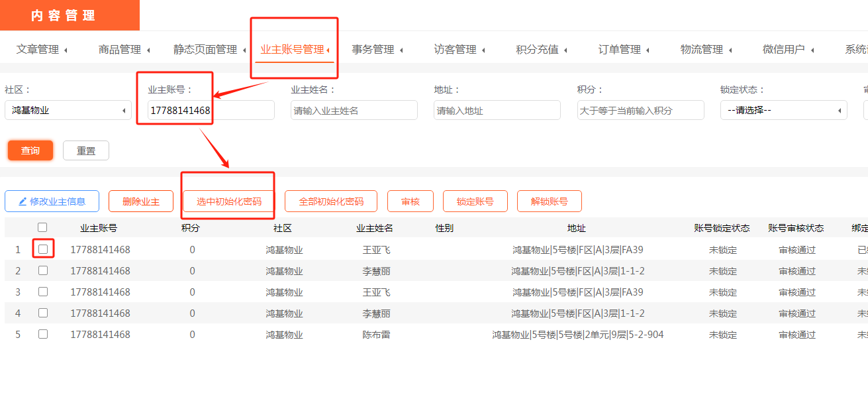Tick the select-all checkbox in table header
The width and height of the screenshot is (868, 393).
click(43, 228)
